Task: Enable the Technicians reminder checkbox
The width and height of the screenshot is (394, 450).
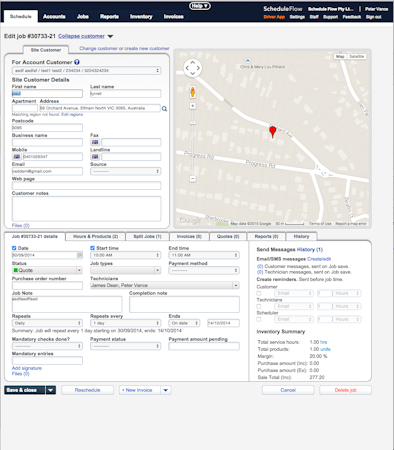Action: (x=259, y=306)
